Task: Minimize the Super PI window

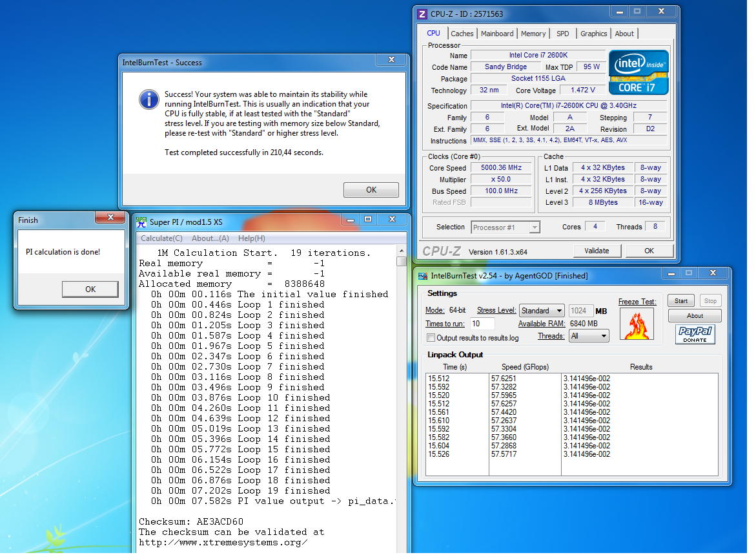Action: pos(351,220)
